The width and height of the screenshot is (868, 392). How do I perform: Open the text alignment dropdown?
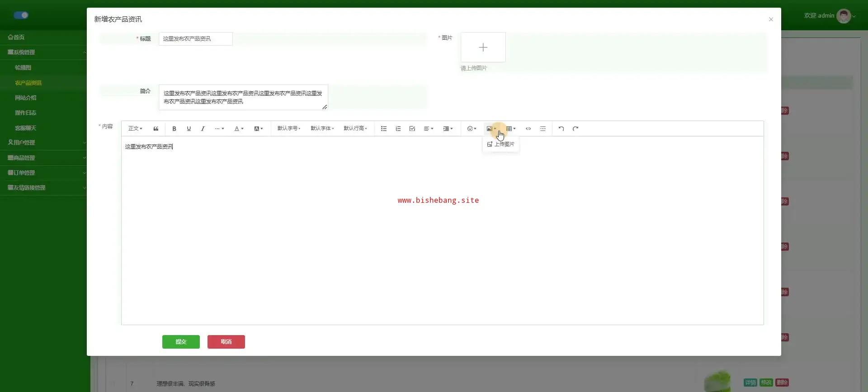(428, 129)
